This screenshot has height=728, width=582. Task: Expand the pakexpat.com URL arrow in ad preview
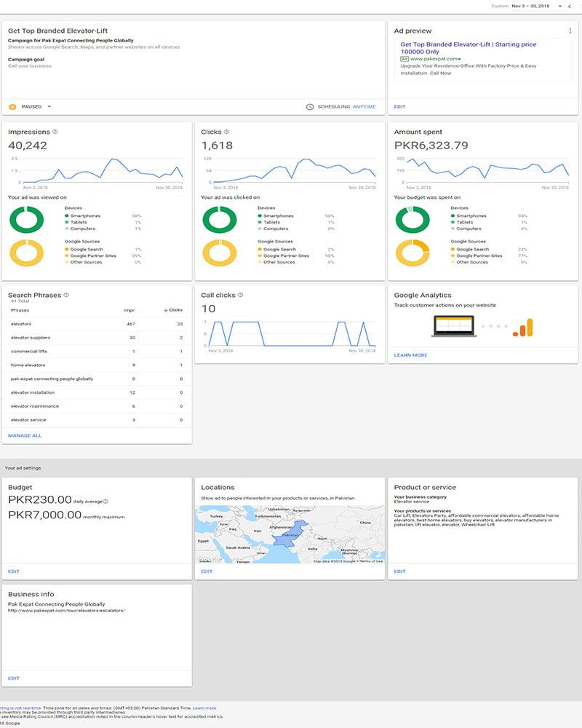pos(460,59)
